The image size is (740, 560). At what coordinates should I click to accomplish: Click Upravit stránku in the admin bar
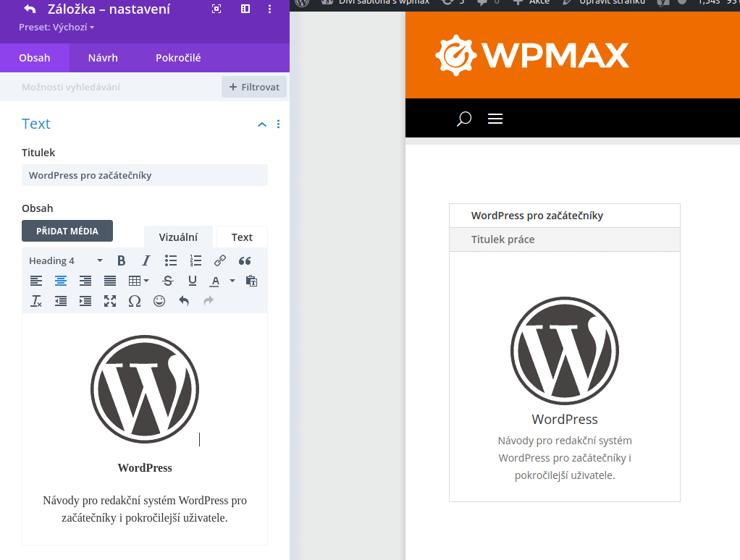pyautogui.click(x=604, y=2)
